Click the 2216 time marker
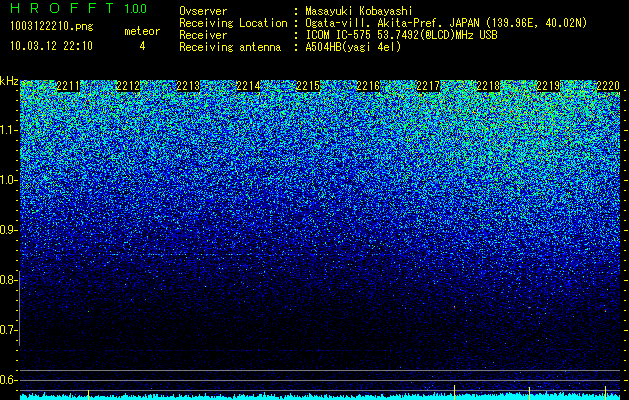629x400 pixels. [368, 86]
